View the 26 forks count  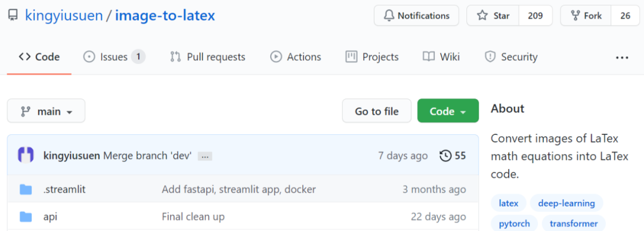(626, 16)
